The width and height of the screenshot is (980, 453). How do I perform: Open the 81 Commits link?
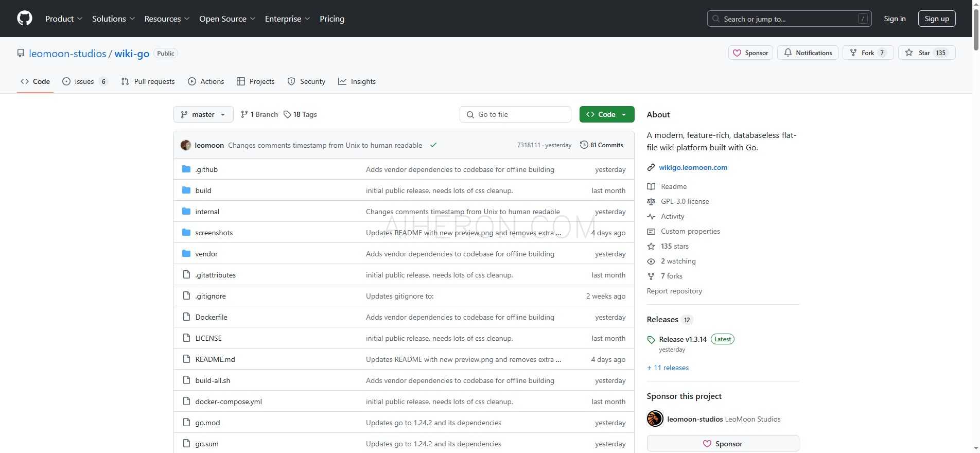point(602,145)
